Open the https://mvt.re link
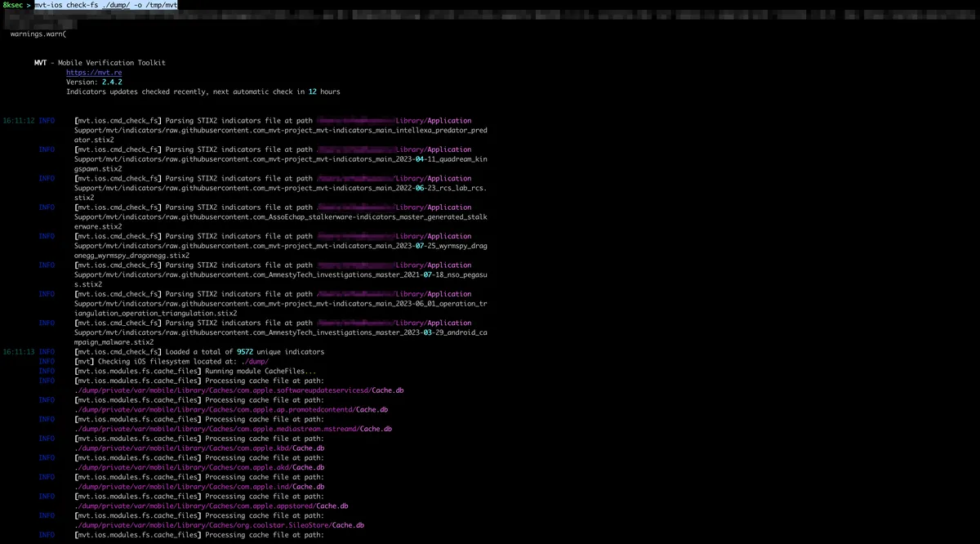Screen dimensions: 980x544 click(x=94, y=73)
